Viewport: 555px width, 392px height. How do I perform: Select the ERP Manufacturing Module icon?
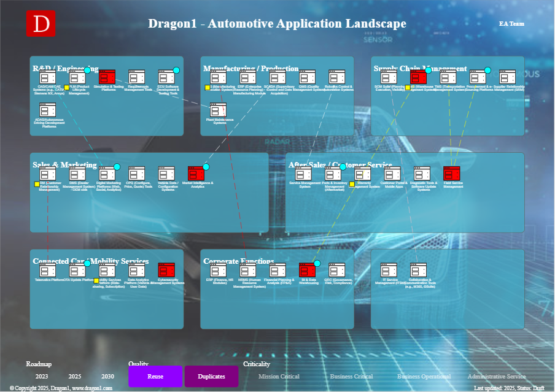pos(248,77)
